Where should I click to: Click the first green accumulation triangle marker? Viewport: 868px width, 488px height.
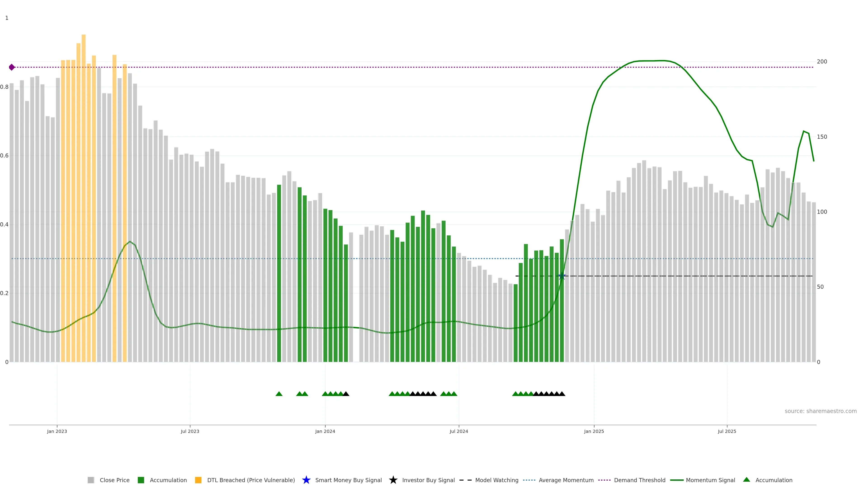[x=279, y=394]
